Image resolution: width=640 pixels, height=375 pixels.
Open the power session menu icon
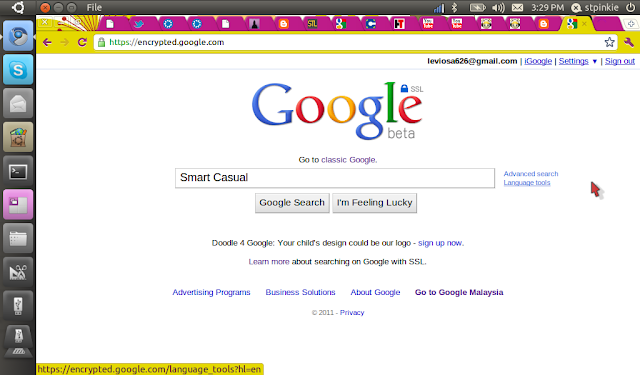coord(630,7)
